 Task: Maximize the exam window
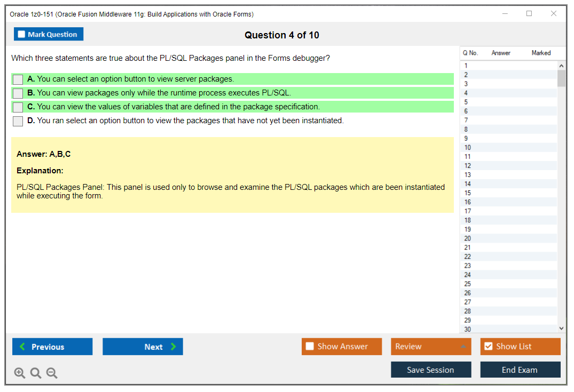coord(529,14)
